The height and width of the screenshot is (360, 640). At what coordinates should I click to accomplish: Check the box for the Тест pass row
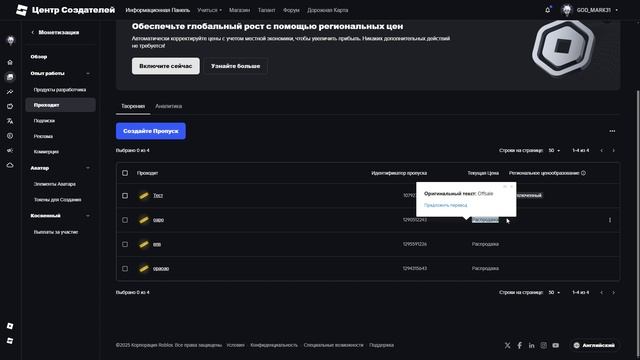[125, 196]
